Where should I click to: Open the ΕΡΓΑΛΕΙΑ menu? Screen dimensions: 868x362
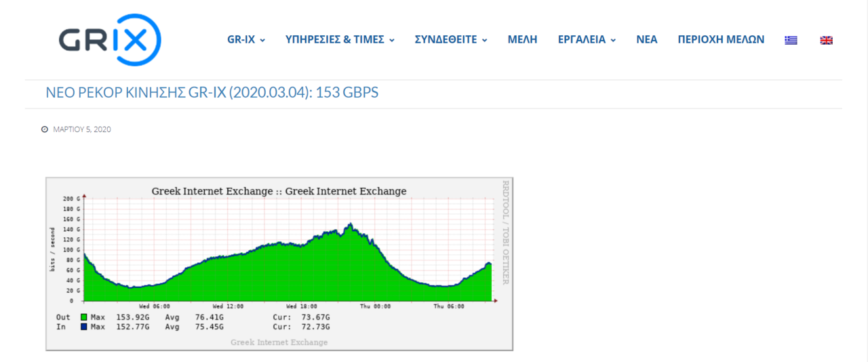click(582, 39)
